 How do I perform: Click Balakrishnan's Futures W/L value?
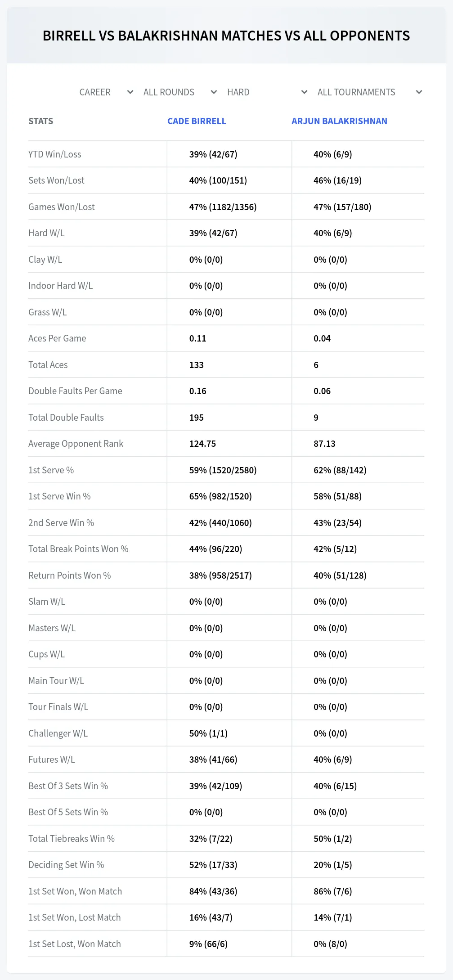(x=333, y=760)
